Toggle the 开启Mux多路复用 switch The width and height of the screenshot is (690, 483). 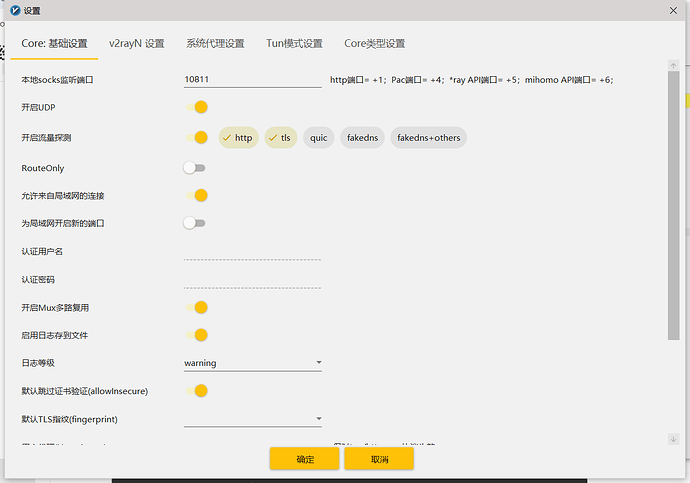pos(196,307)
